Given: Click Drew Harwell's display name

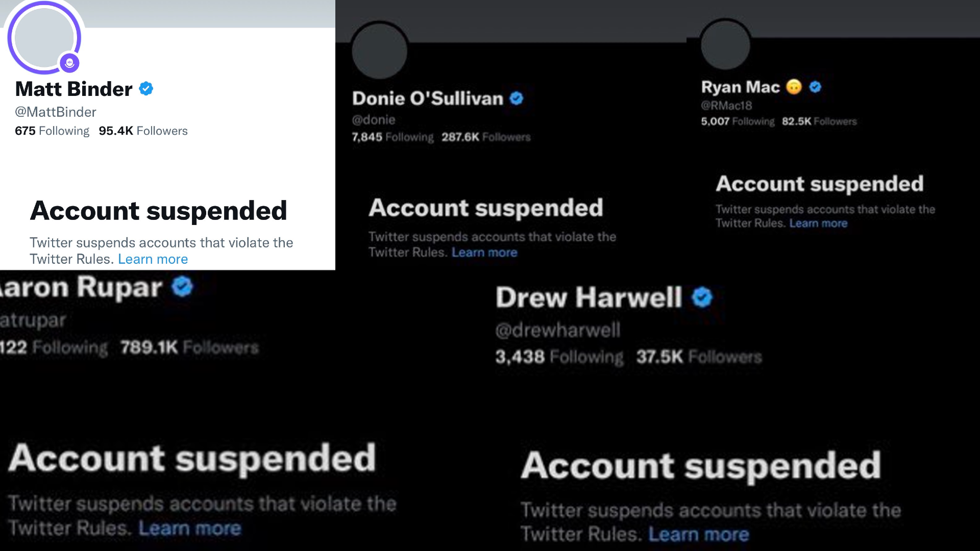Looking at the screenshot, I should coord(590,297).
